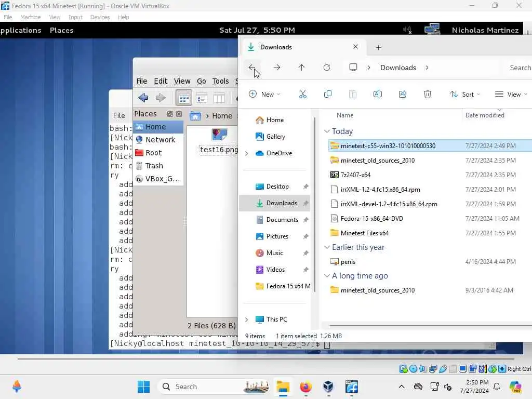Select Trash in Fedora Places pane

tap(158, 166)
